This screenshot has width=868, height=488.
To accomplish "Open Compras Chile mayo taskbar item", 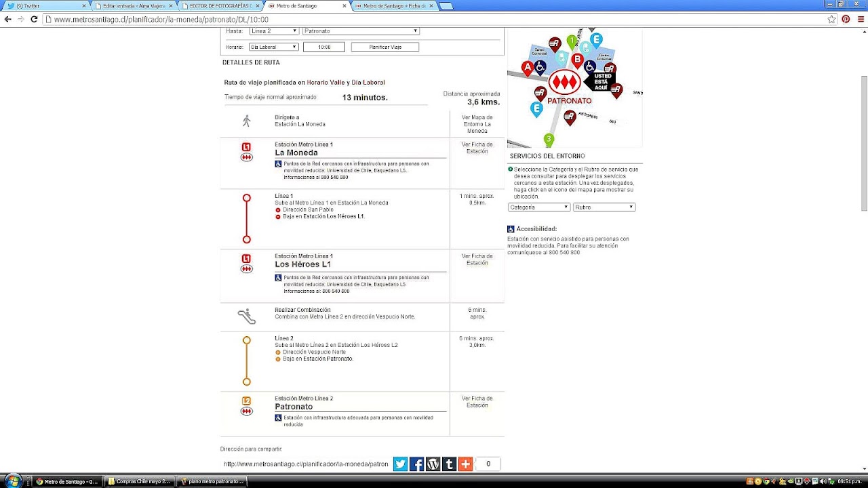I will (x=140, y=481).
